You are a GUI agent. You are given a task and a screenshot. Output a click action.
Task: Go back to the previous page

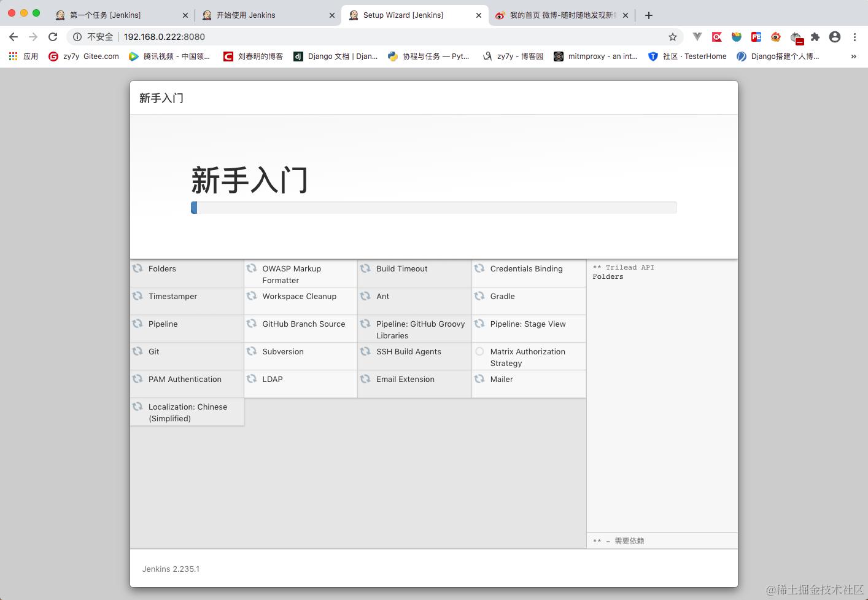[x=14, y=37]
